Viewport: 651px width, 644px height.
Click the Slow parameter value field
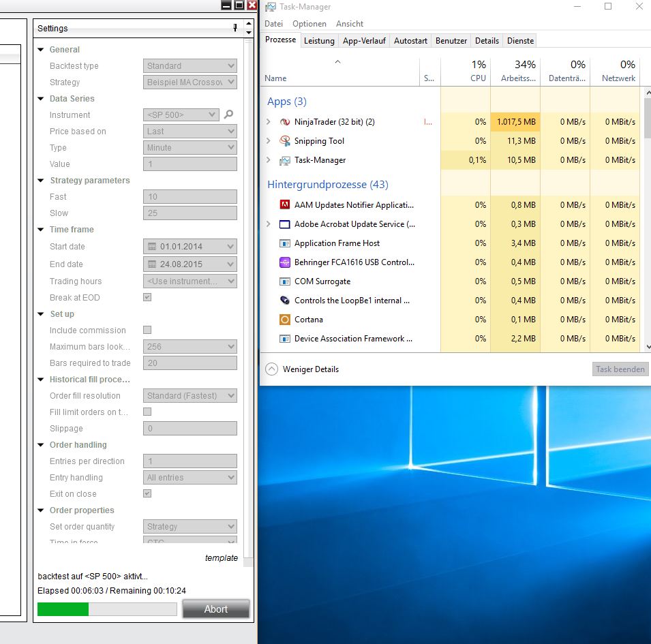190,213
